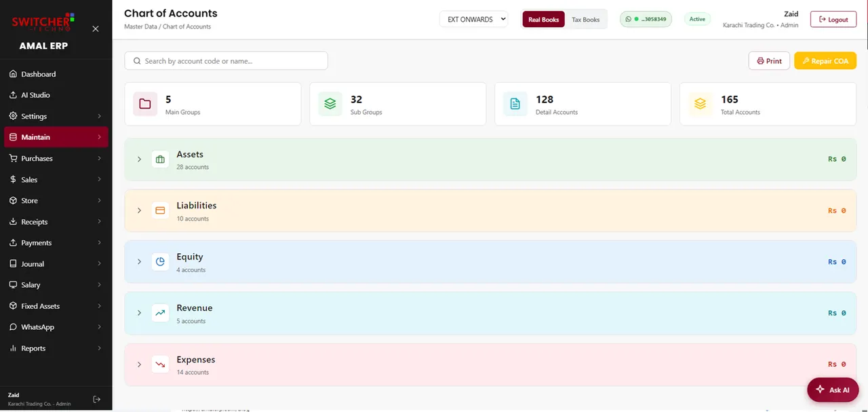Image resolution: width=868 pixels, height=412 pixels.
Task: Click the Reports bar chart icon
Action: (x=14, y=348)
